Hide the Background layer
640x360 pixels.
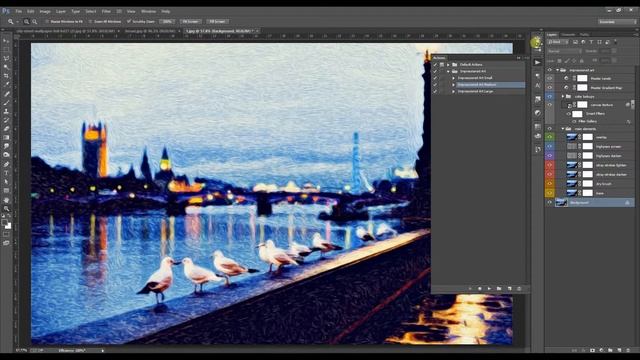pyautogui.click(x=550, y=202)
